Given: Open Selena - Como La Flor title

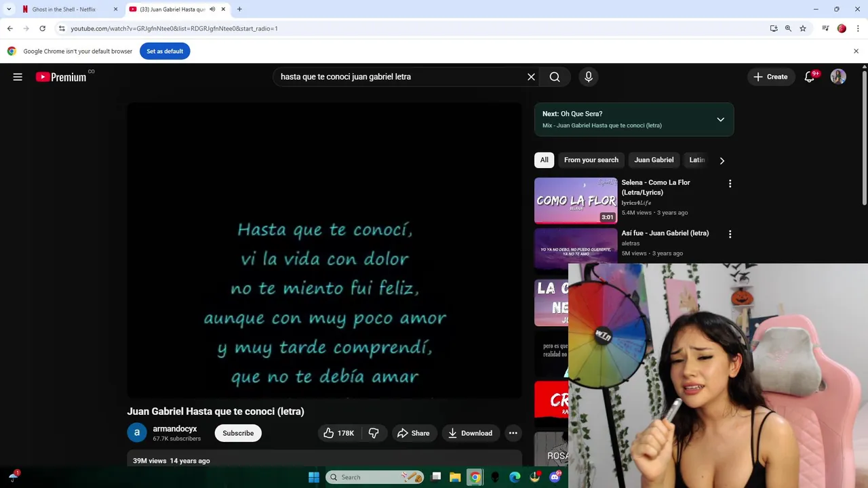Looking at the screenshot, I should point(656,188).
